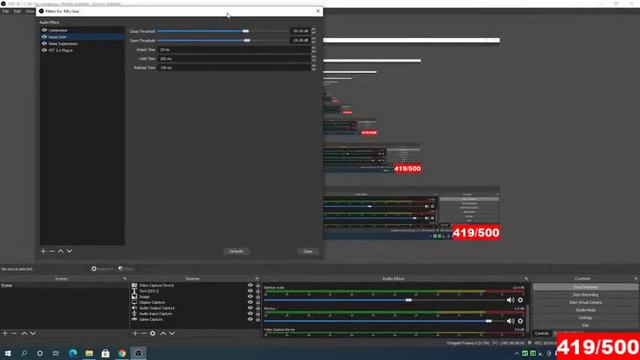Remove the scene with minus icon
Image resolution: width=640 pixels, height=360 pixels.
(14, 333)
